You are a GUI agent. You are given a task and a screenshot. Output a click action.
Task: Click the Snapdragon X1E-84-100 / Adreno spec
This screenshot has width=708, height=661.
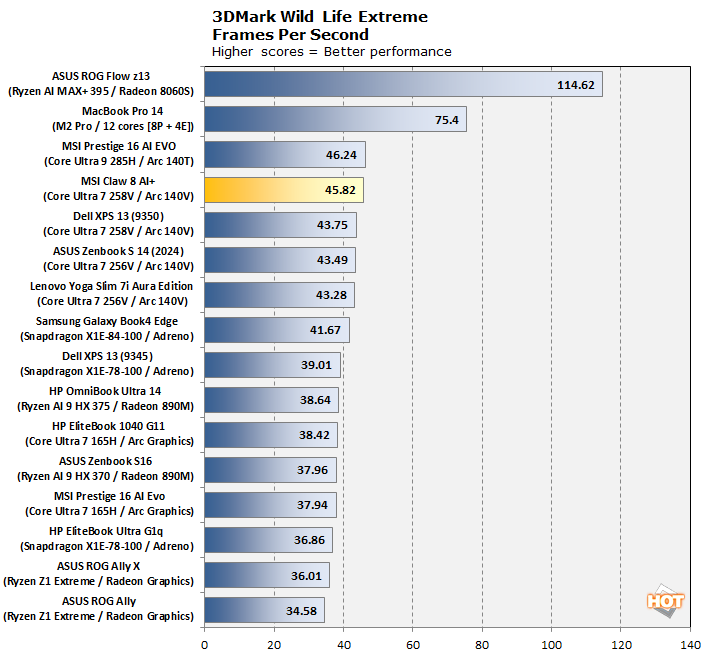point(107,336)
